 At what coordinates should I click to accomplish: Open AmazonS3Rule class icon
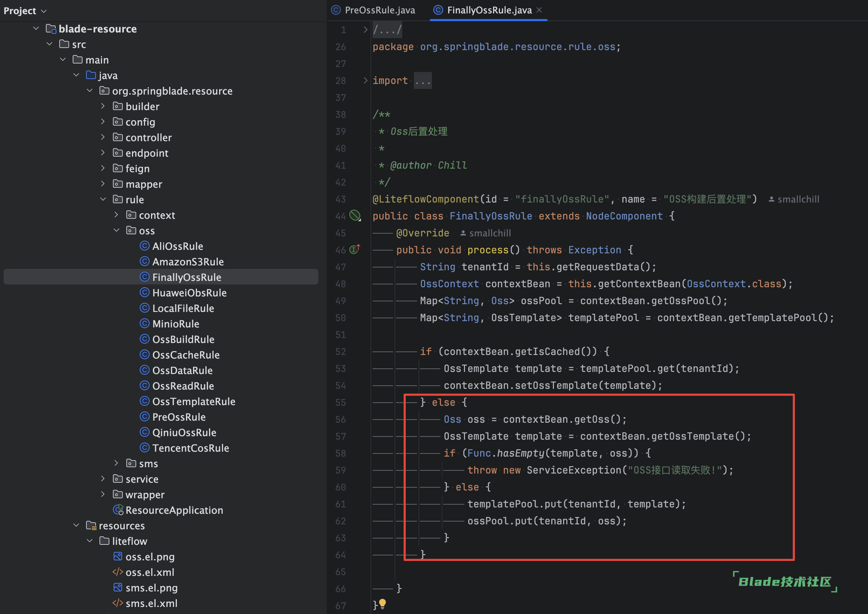coord(144,261)
